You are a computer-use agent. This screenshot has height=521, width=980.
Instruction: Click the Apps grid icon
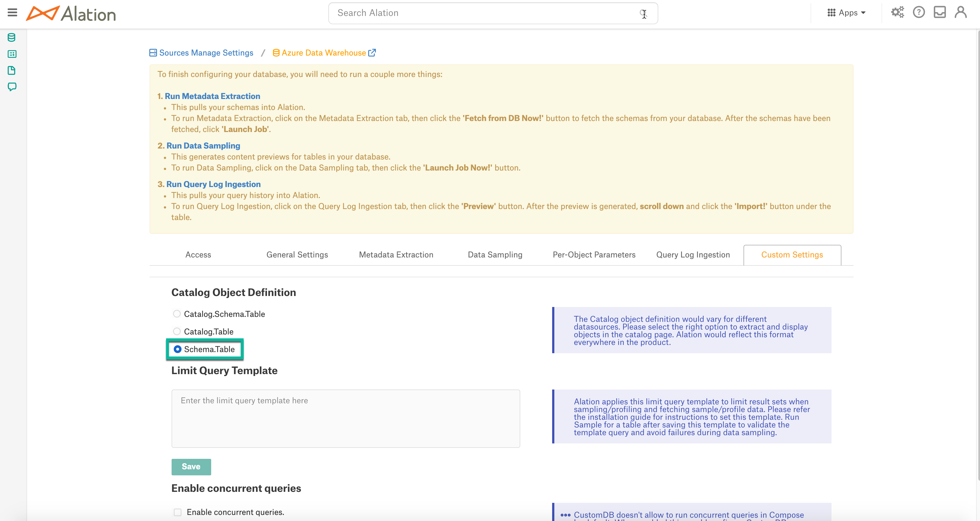[x=831, y=13]
